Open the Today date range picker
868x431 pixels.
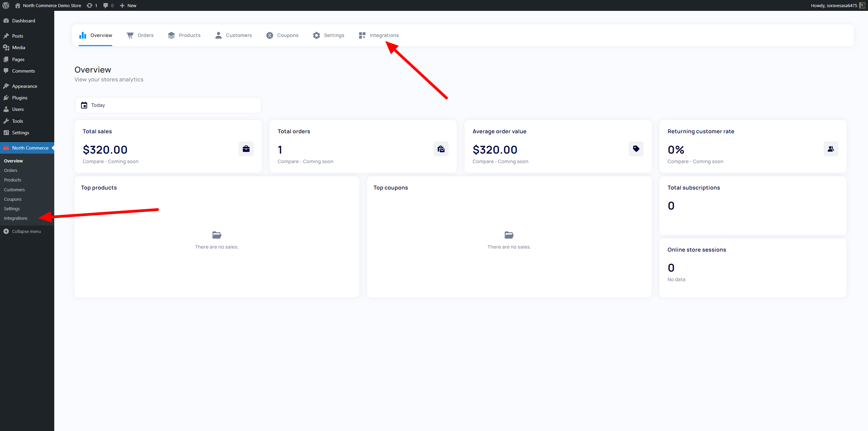click(168, 105)
